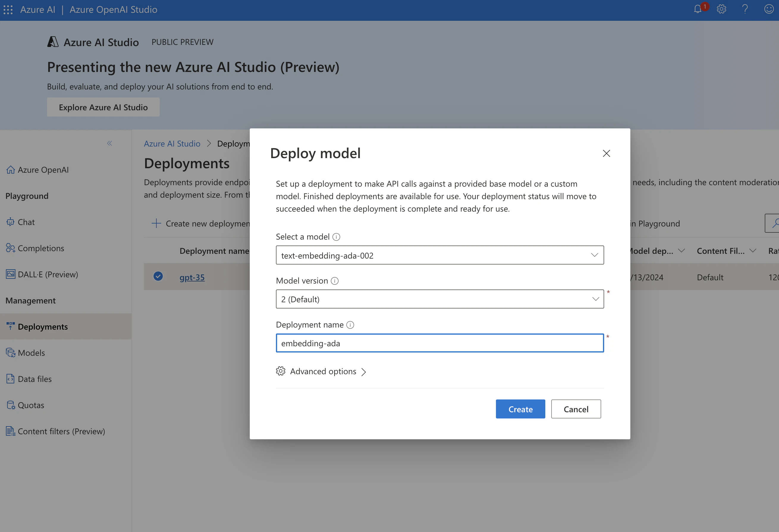Sort by the Model dep... column chevron
This screenshot has width=779, height=532.
681,251
